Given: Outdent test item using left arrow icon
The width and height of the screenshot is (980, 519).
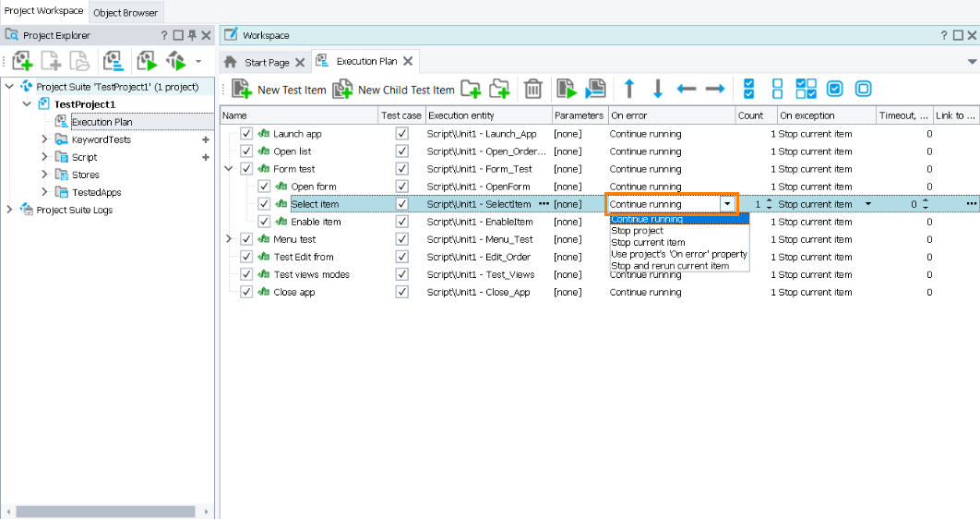Looking at the screenshot, I should pyautogui.click(x=687, y=89).
